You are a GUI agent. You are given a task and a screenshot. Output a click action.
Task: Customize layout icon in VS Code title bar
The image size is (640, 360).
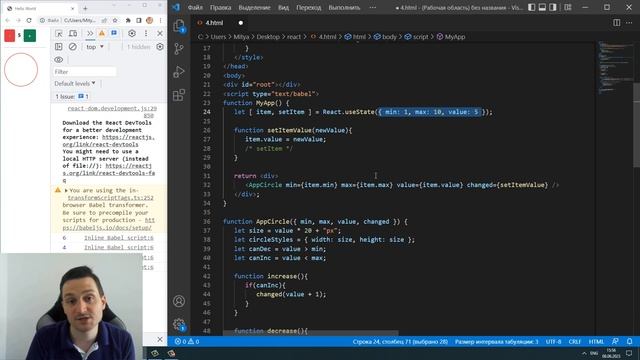point(568,7)
